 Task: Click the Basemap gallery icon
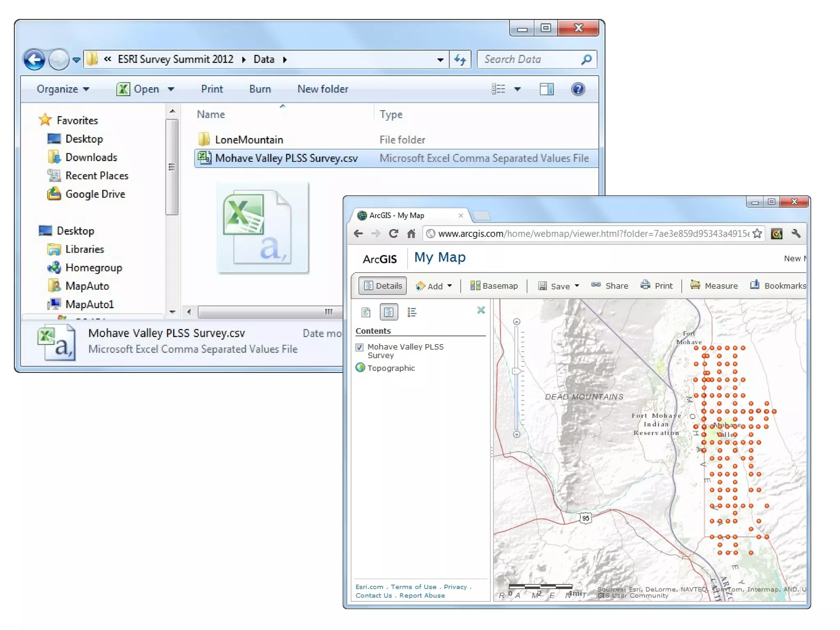coord(475,285)
